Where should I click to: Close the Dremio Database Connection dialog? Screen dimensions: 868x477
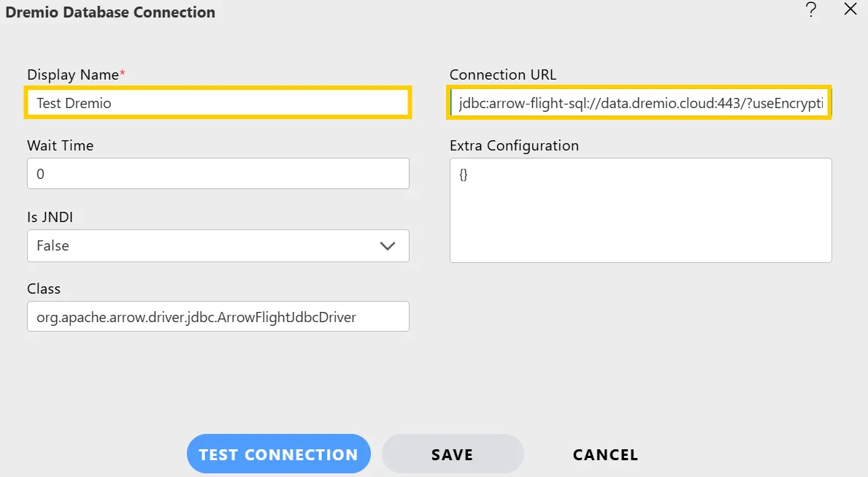[850, 9]
